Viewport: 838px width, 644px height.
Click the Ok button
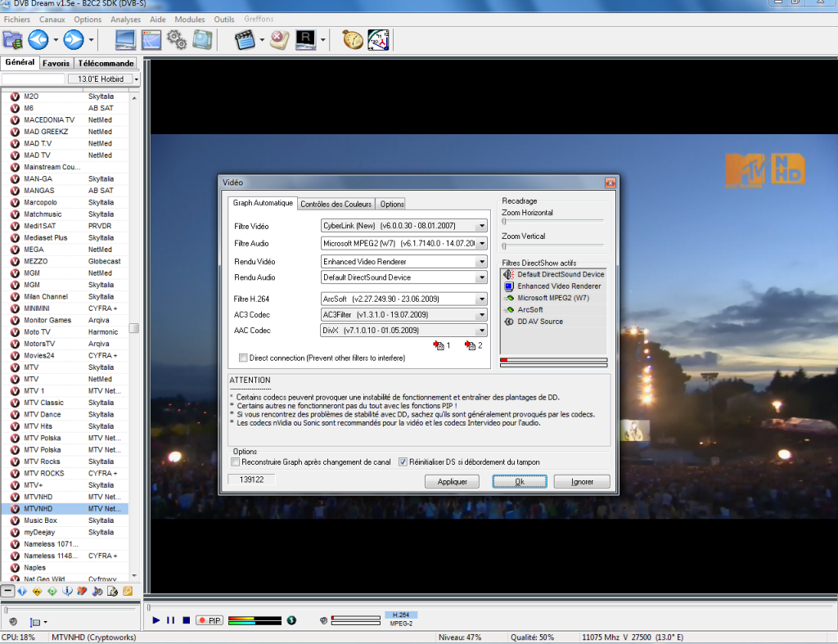point(520,481)
